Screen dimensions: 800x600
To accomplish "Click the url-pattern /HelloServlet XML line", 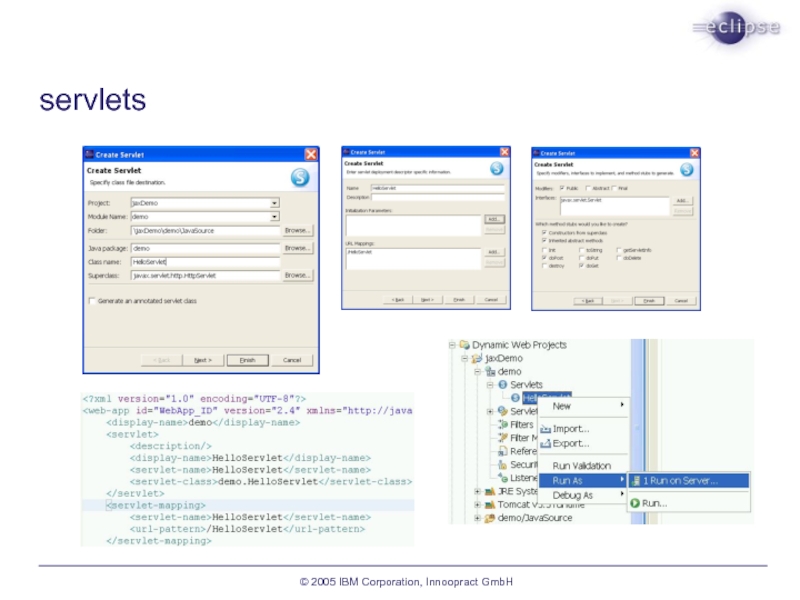I will point(247,529).
